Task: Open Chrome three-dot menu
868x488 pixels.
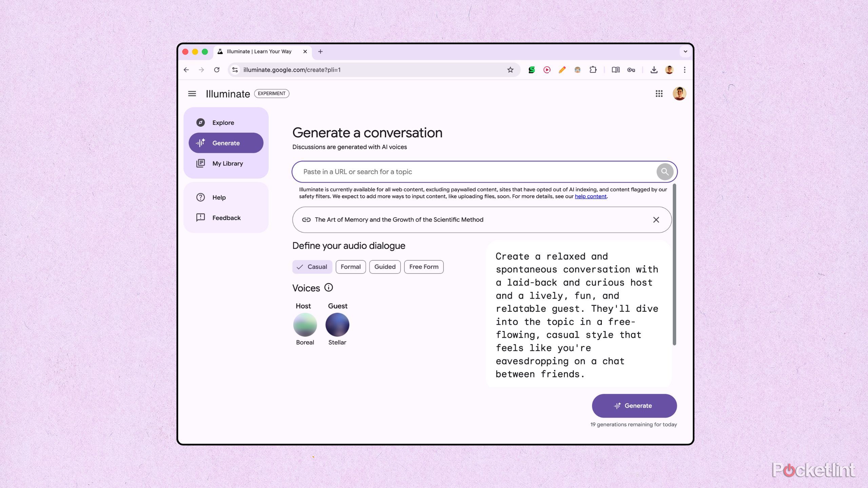Action: [x=685, y=70]
